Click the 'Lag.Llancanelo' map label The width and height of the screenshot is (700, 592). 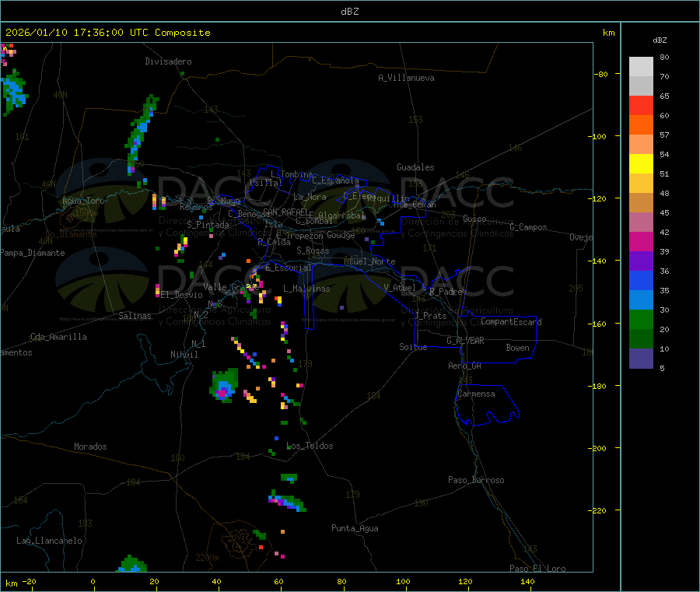coord(50,541)
